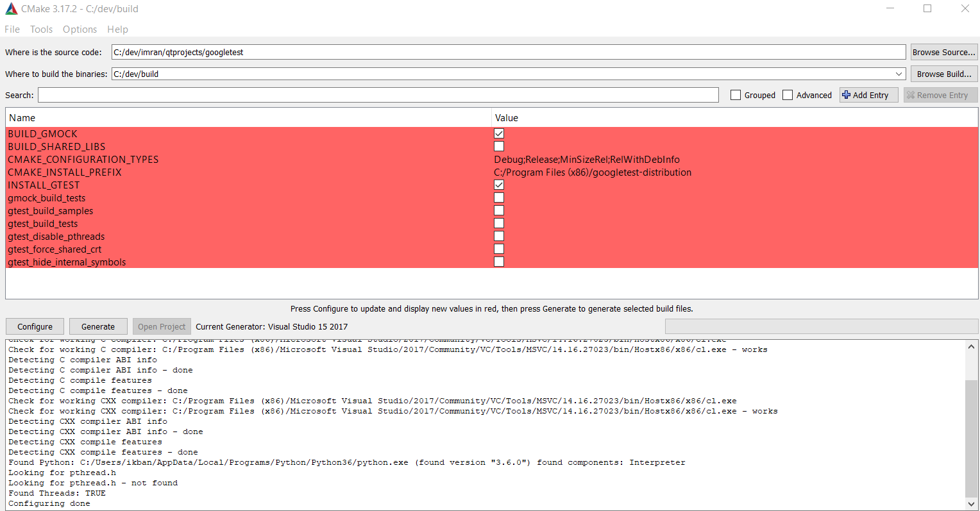980x511 pixels.
Task: Enable the gmock_build_tests checkbox
Action: pos(499,197)
